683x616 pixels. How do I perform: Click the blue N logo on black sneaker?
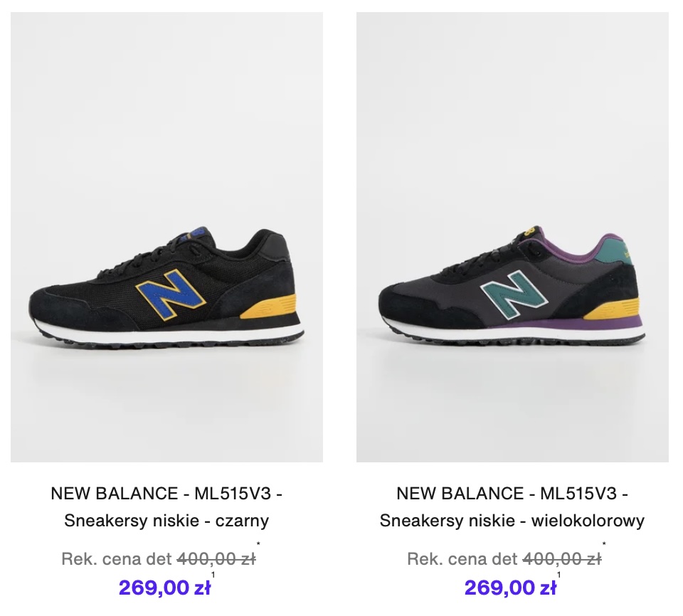coord(171,297)
